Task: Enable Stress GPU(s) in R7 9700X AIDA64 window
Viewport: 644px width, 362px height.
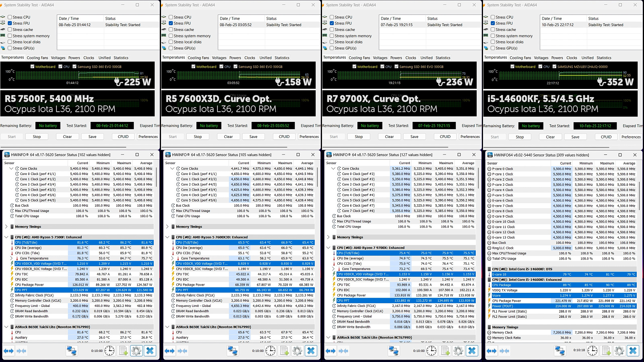Action: 332,48
